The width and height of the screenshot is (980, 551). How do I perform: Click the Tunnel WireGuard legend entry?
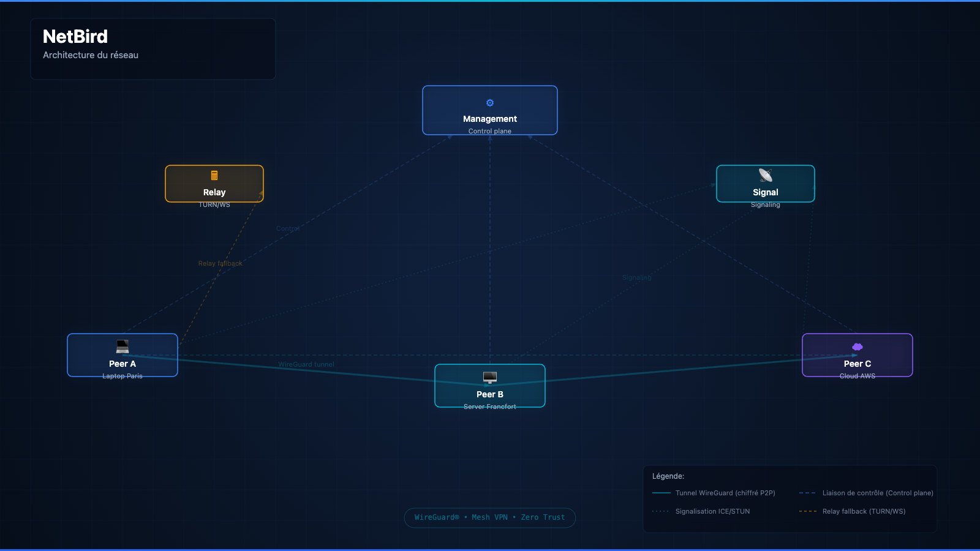[x=714, y=493]
